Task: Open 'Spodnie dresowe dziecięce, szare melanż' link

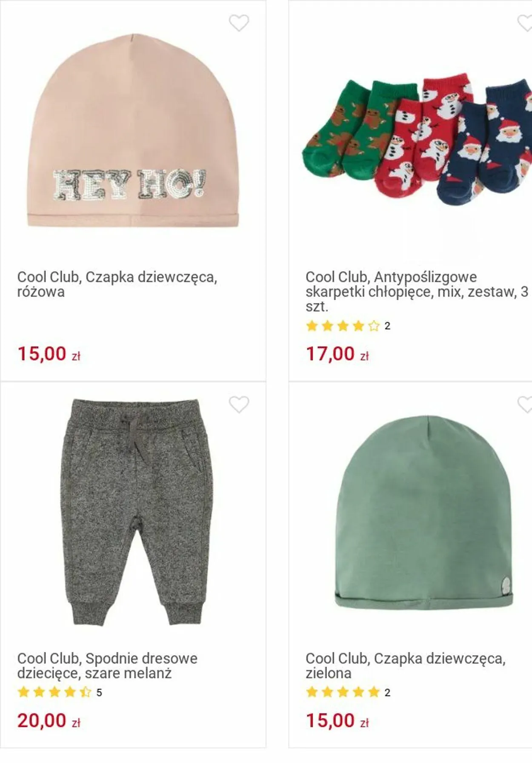Action: [107, 666]
